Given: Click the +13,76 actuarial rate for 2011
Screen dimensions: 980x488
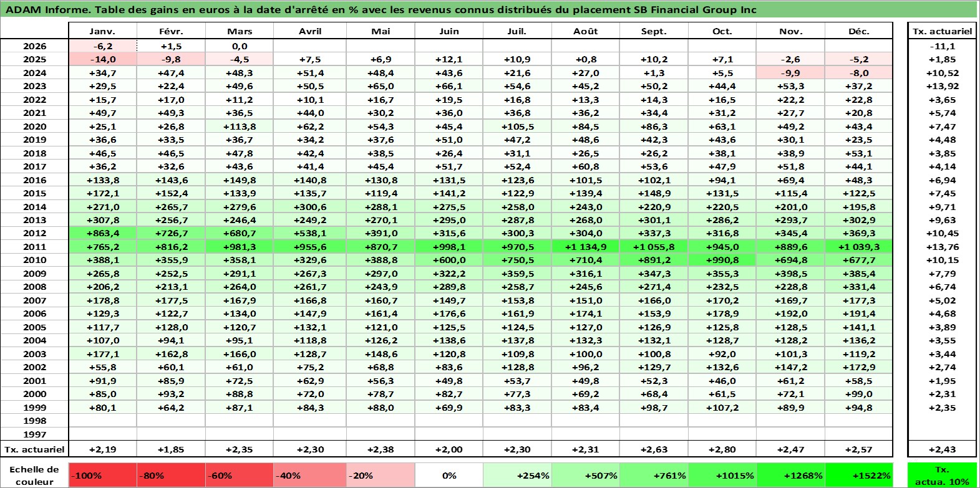Looking at the screenshot, I should tap(942, 247).
